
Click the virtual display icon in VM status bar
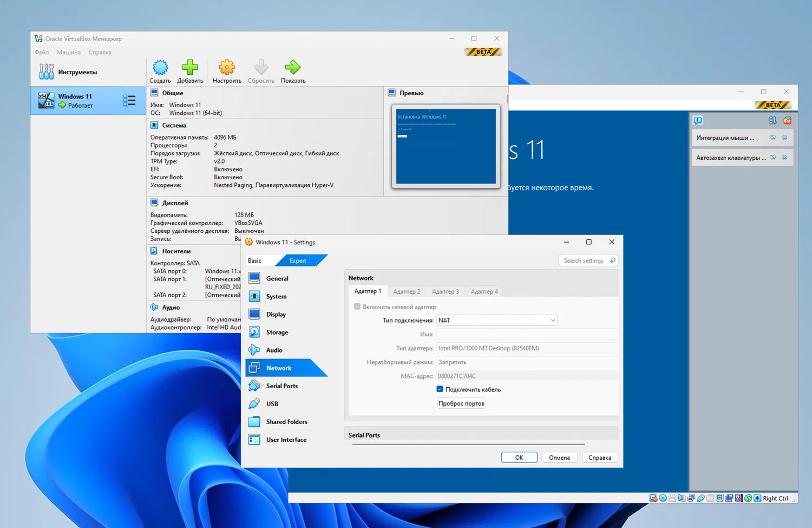[x=719, y=498]
